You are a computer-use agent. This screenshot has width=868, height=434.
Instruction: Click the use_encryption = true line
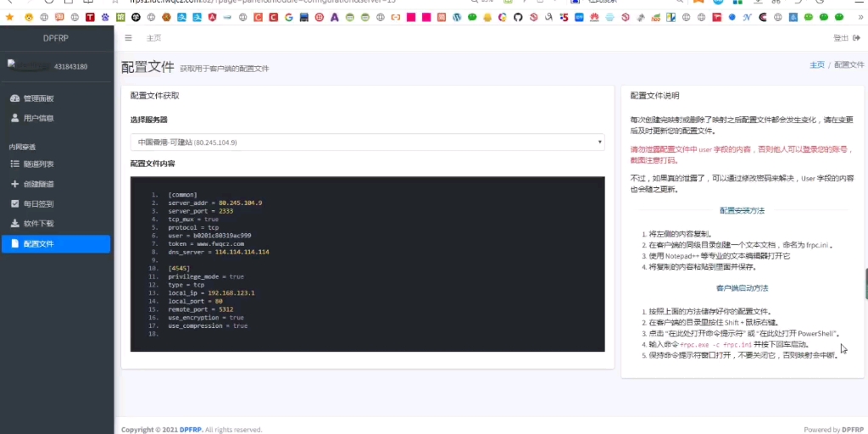(x=206, y=318)
